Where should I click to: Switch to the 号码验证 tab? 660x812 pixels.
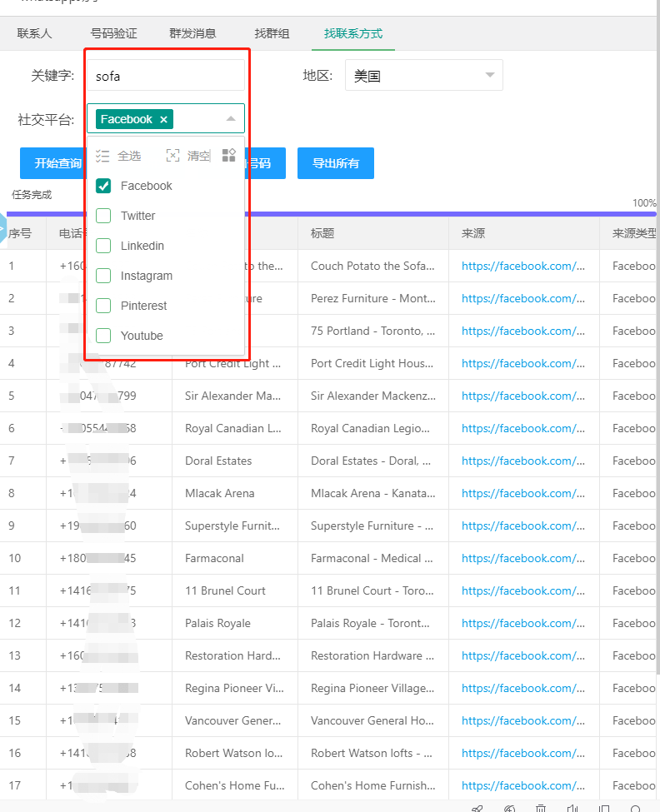[114, 34]
